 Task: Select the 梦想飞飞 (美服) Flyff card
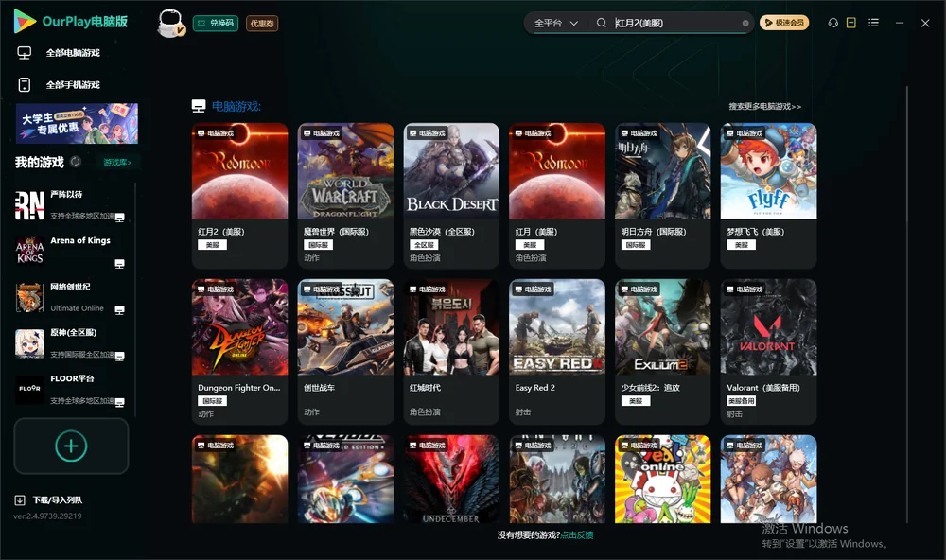pyautogui.click(x=768, y=196)
